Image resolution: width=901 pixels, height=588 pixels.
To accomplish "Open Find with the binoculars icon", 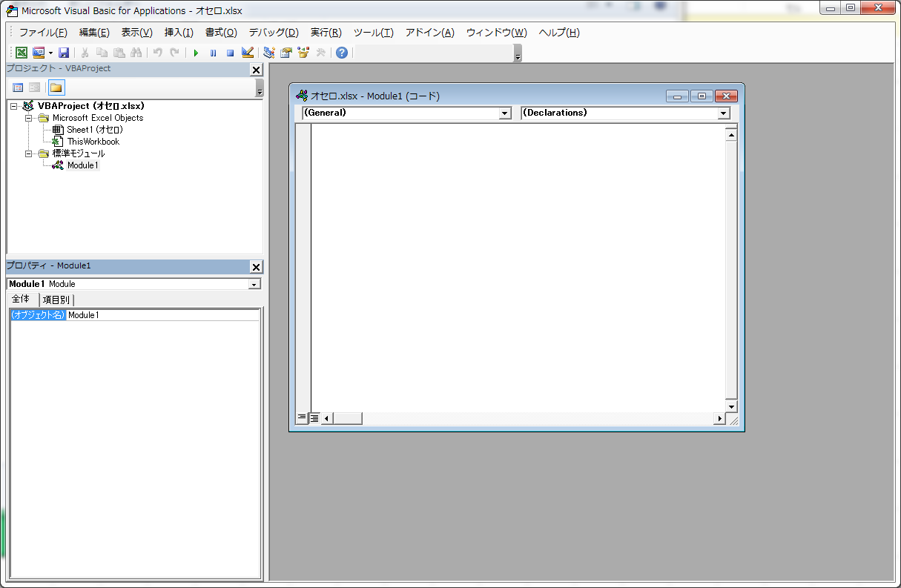I will tap(136, 53).
